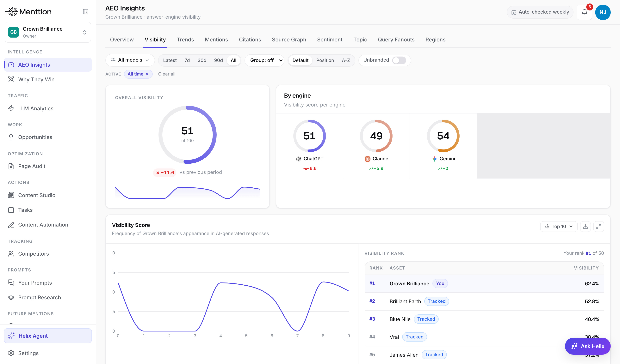Switch to the Citations tab
The height and width of the screenshot is (364, 620).
pyautogui.click(x=250, y=40)
